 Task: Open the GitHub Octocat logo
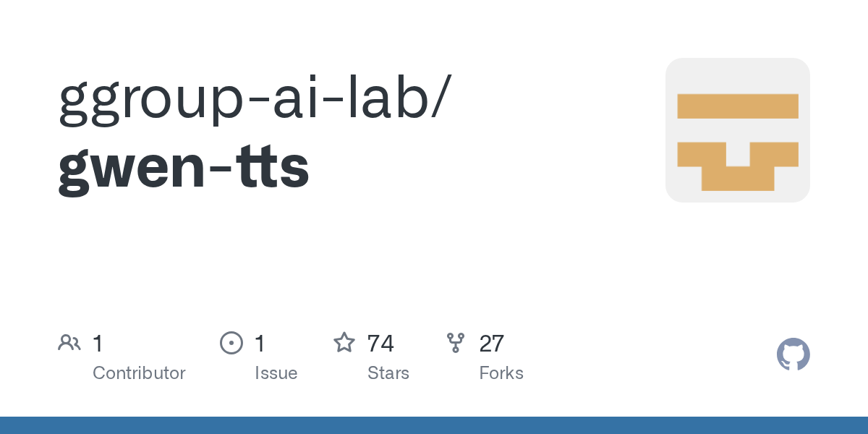[793, 354]
